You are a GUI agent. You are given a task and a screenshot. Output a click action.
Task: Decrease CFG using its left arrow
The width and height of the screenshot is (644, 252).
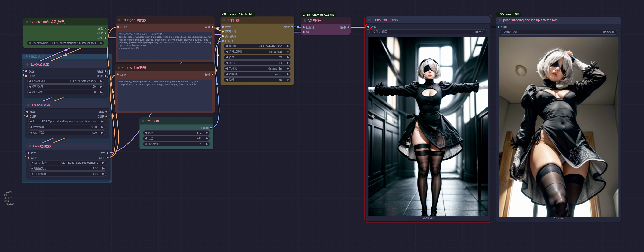point(227,63)
